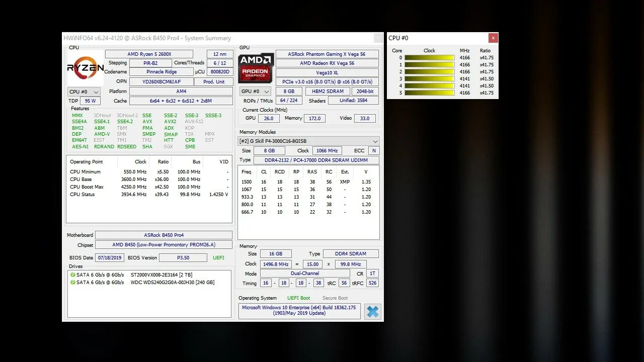Click the CR value 1T
This screenshot has width=644, height=362.
tap(372, 274)
